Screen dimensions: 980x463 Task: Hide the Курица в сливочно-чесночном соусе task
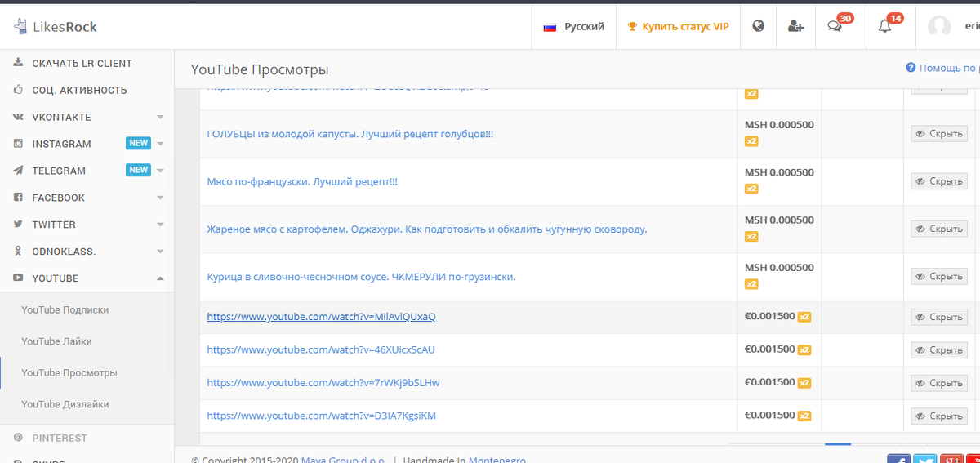click(x=939, y=276)
